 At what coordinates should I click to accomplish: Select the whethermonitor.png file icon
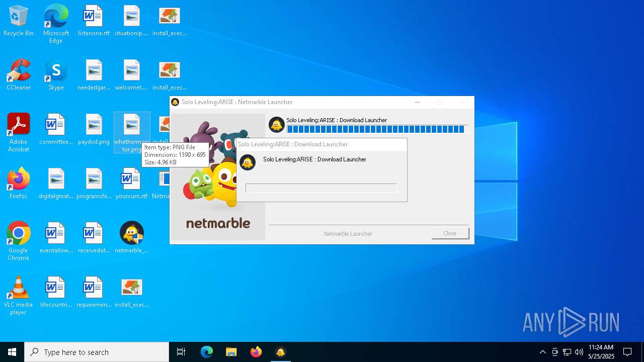coord(132,133)
